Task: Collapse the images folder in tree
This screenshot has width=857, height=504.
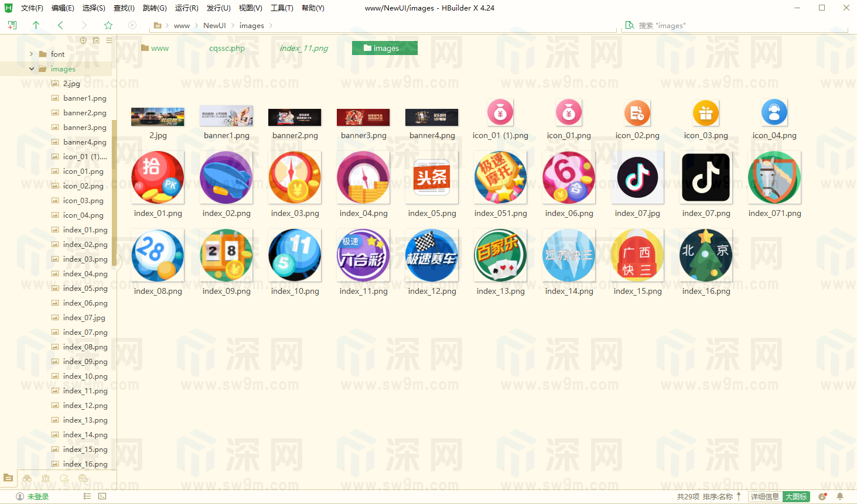Action: 32,68
